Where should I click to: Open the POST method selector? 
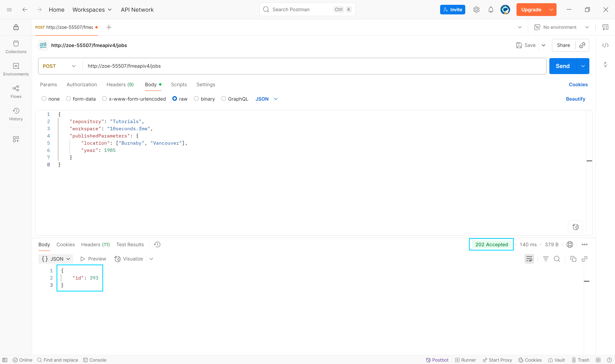(59, 66)
